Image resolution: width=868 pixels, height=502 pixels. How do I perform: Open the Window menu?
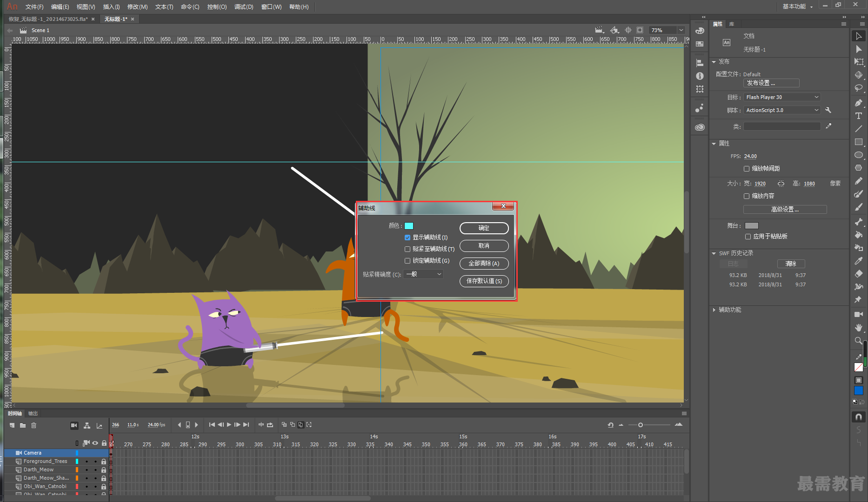click(271, 7)
